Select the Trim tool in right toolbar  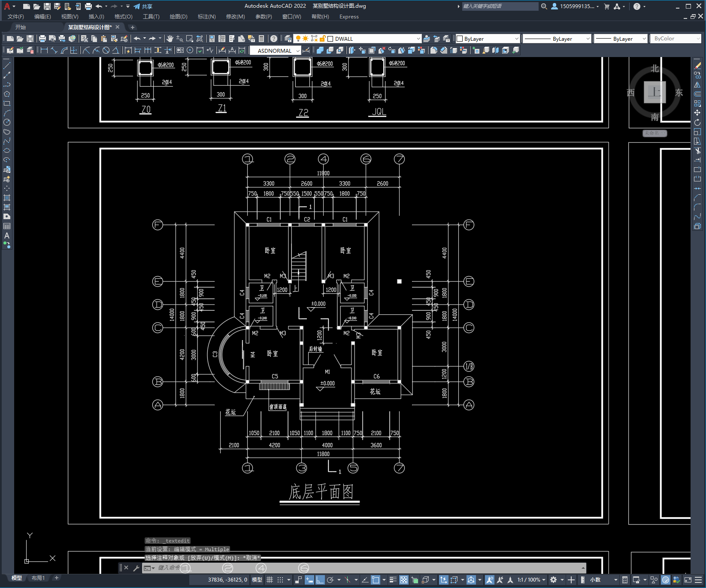click(697, 151)
